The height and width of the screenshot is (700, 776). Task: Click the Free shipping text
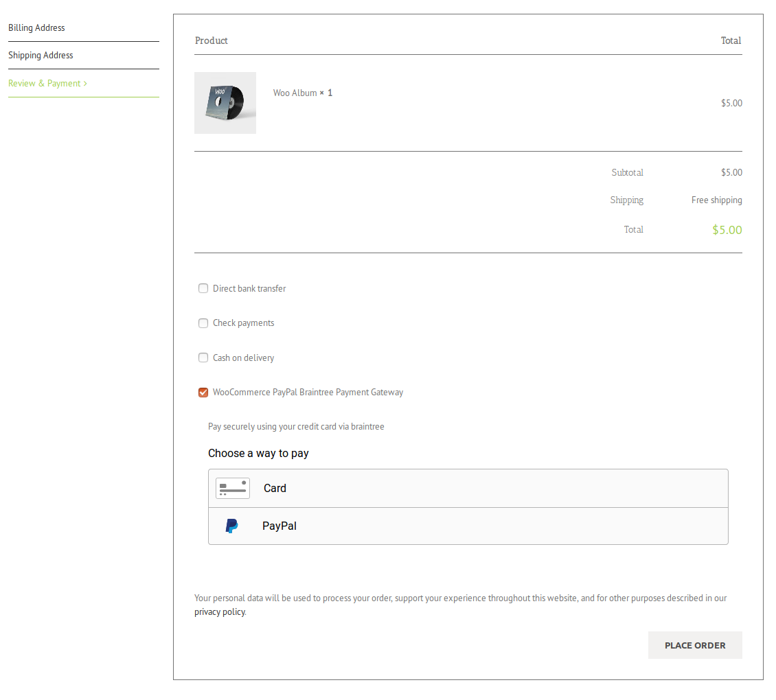[716, 200]
